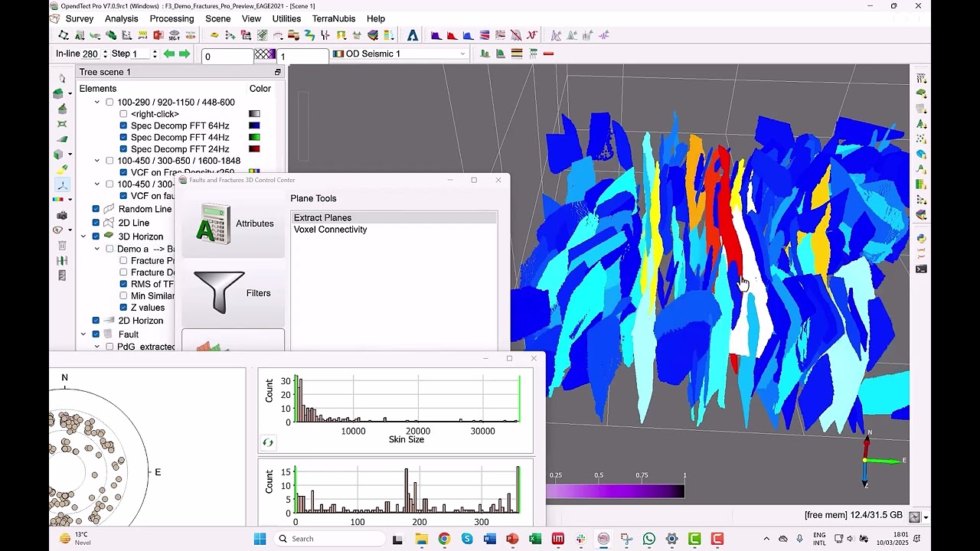Click the trash bin icon in left sidebar

click(62, 245)
